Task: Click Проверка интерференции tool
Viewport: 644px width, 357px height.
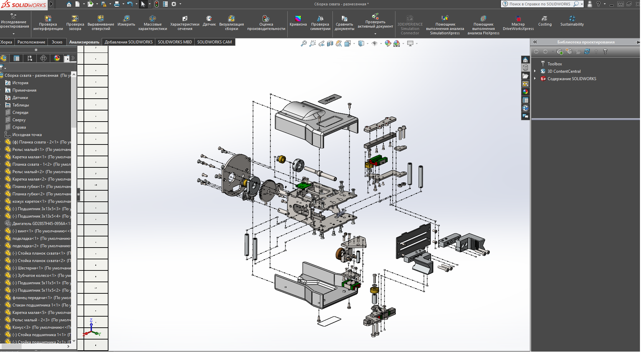Action: coord(48,23)
